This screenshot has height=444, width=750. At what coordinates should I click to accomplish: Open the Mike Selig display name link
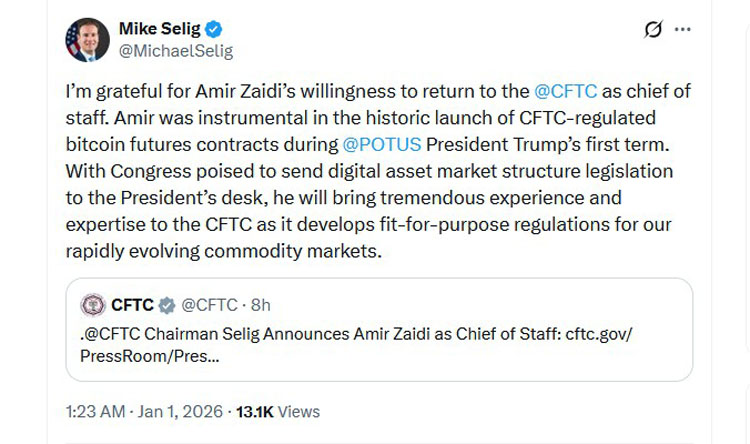[x=160, y=29]
